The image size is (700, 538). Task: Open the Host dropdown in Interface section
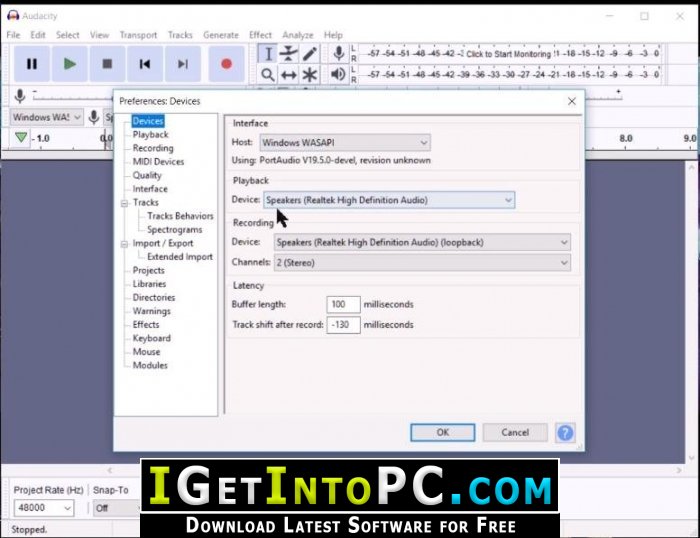[345, 143]
